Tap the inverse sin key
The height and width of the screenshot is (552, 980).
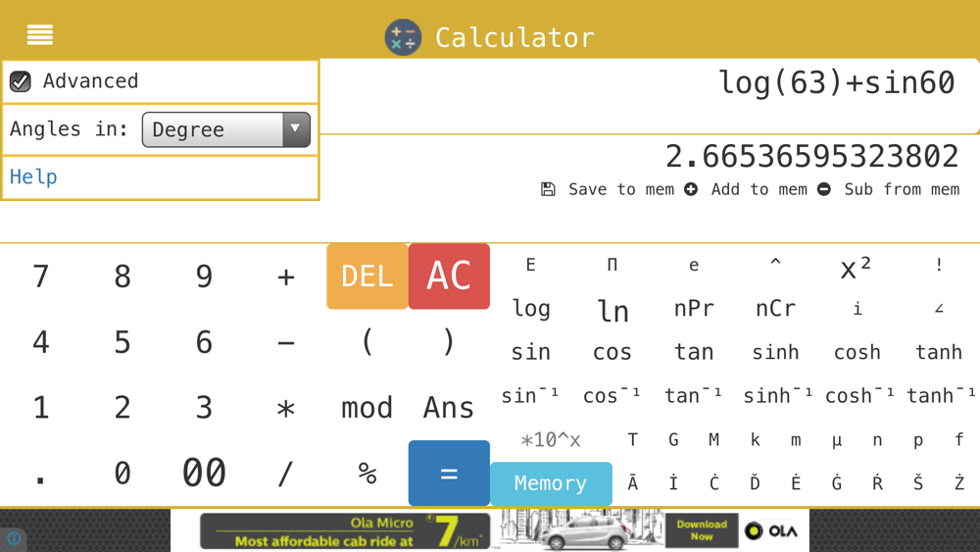pos(530,396)
